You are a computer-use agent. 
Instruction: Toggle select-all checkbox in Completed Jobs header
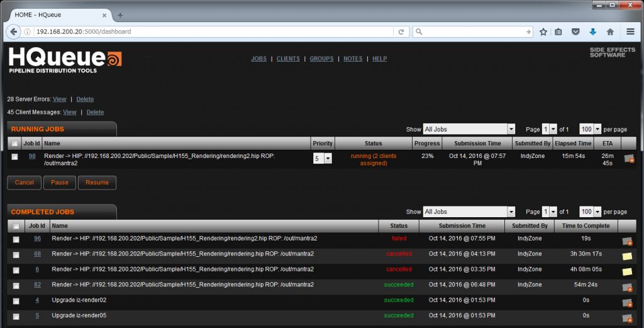coord(16,226)
